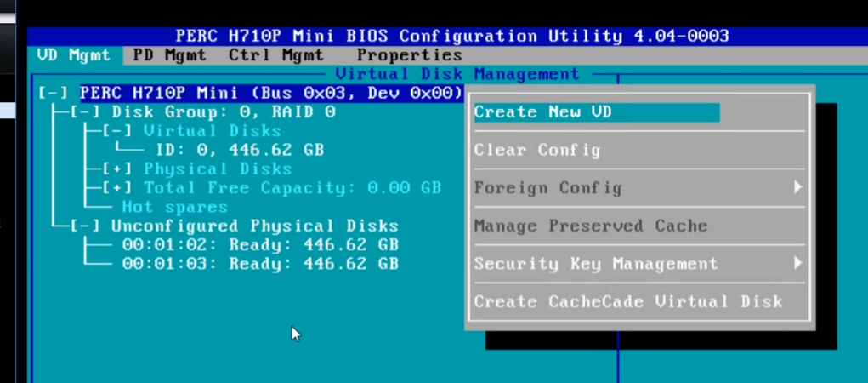Open the PD Mgmt tab
Screen dimensions: 868x383
[169, 55]
